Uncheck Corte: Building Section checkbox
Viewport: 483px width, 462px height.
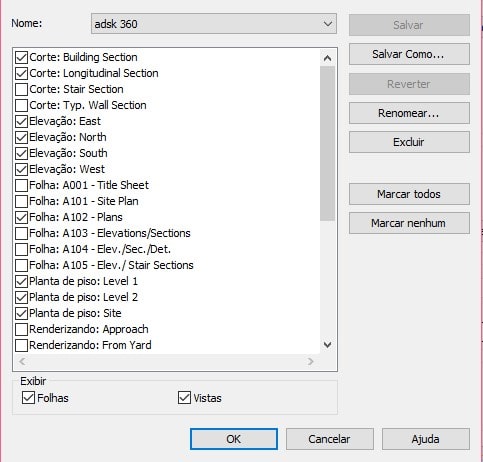coord(21,57)
